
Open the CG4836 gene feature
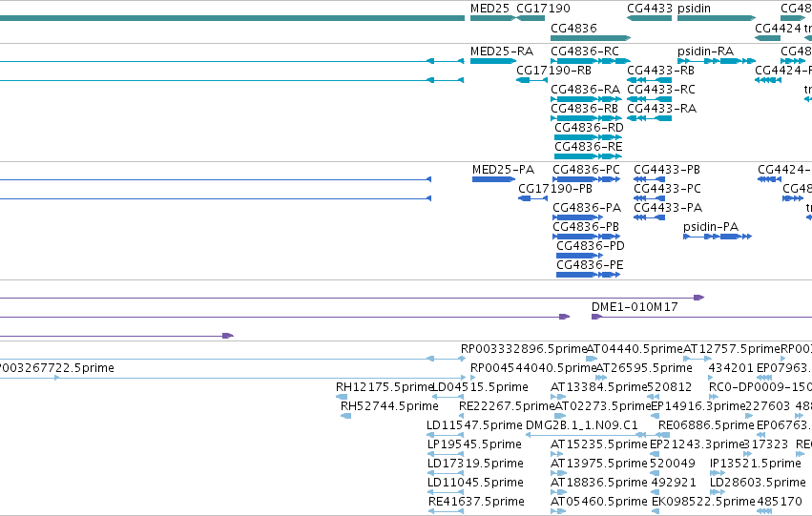(x=591, y=38)
